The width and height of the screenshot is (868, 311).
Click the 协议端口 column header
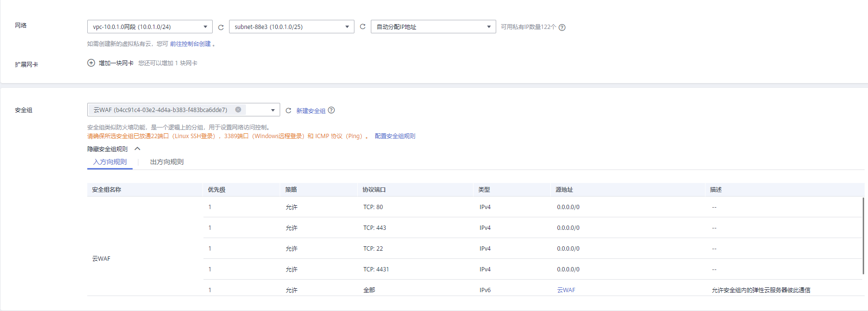pyautogui.click(x=374, y=190)
